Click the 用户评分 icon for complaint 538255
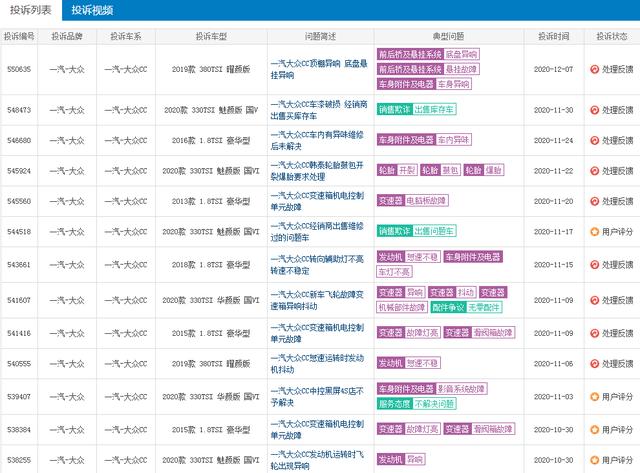The height and width of the screenshot is (473, 640). [x=594, y=460]
